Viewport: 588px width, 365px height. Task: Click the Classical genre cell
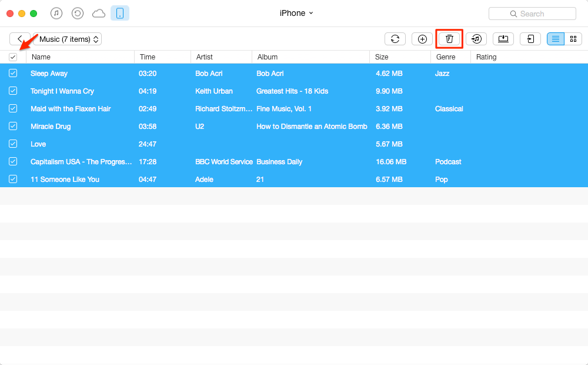click(449, 109)
